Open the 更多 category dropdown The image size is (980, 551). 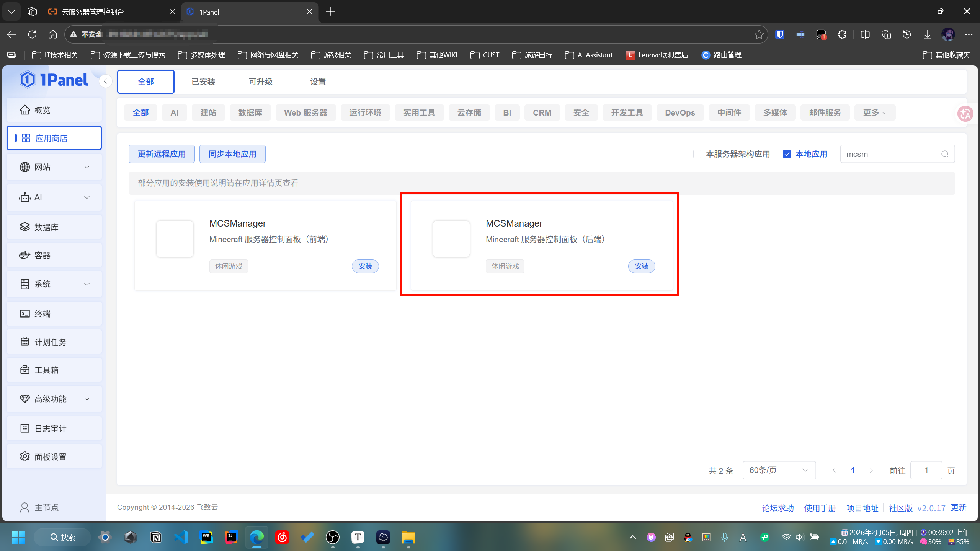[x=874, y=113]
